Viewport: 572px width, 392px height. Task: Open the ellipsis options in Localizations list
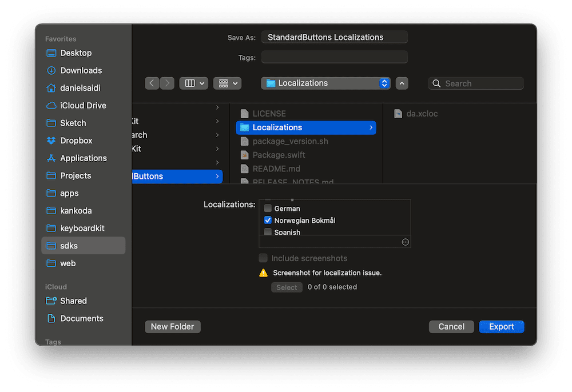[406, 242]
